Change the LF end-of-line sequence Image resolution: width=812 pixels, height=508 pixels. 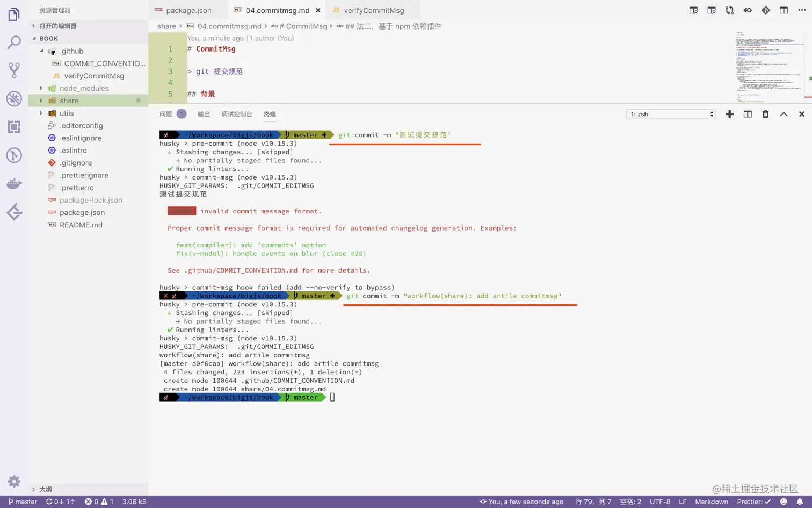point(683,502)
